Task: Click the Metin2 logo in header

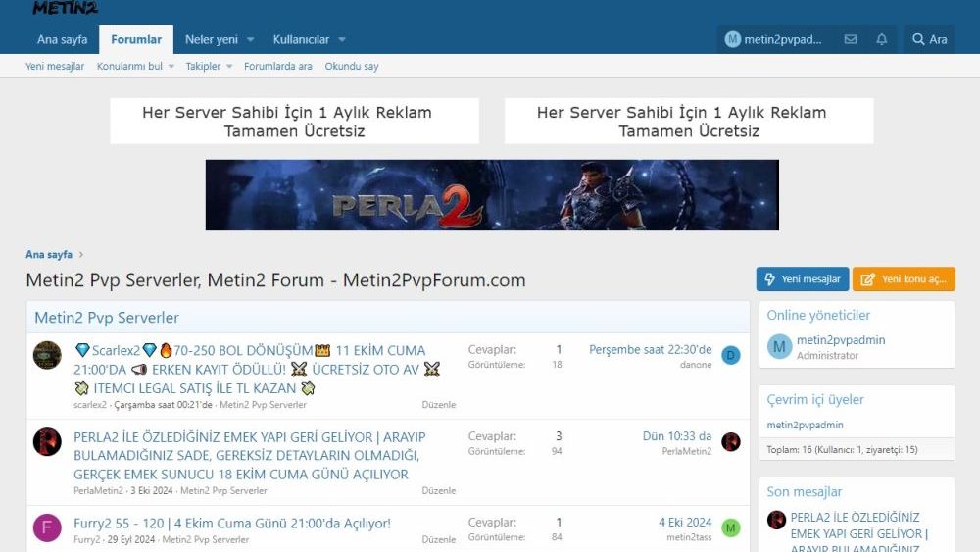Action: tap(65, 8)
